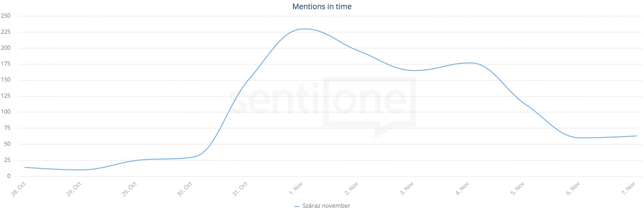Click the 1. Nov date label

click(296, 188)
